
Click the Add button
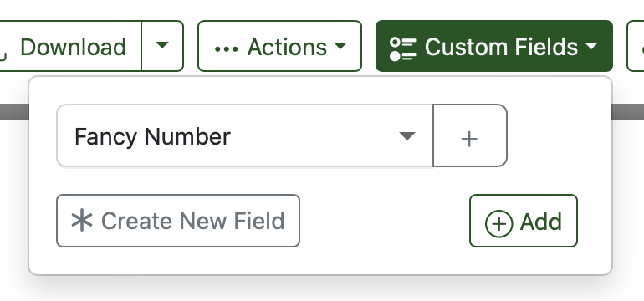(524, 221)
